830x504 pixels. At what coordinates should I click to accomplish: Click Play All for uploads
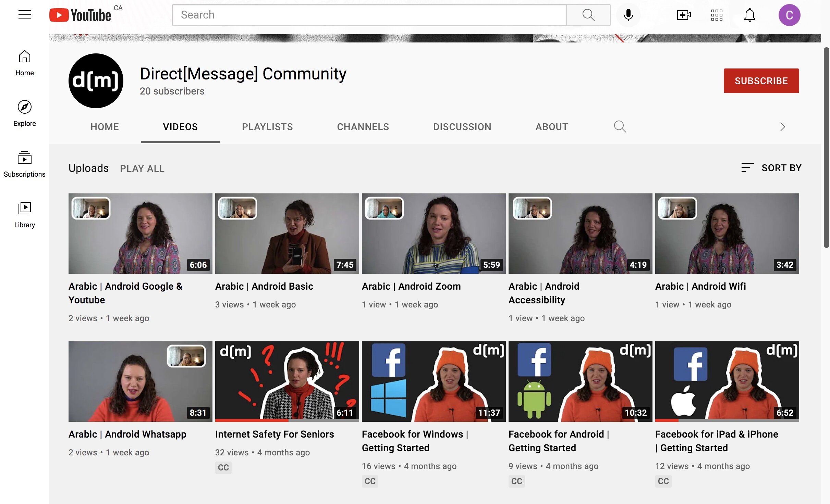tap(142, 168)
